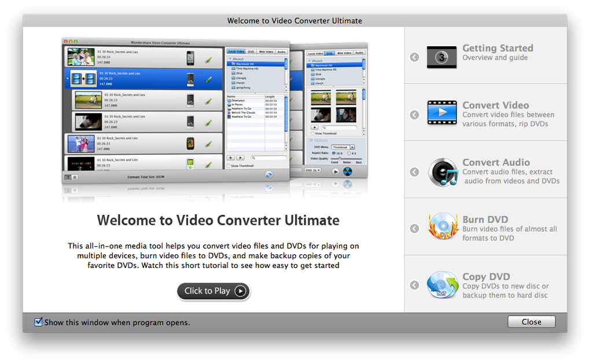The width and height of the screenshot is (590, 364).
Task: Select the Convert Audio speaker icon
Action: click(x=443, y=172)
